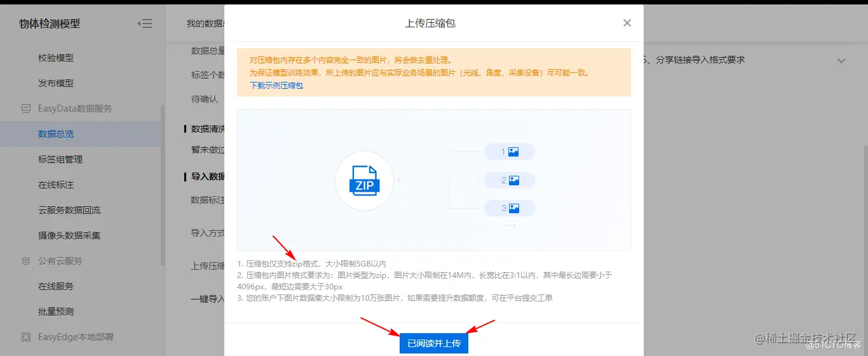The height and width of the screenshot is (356, 868).
Task: Click requirement 1 about zip格式 5GB limit
Action: click(311, 263)
